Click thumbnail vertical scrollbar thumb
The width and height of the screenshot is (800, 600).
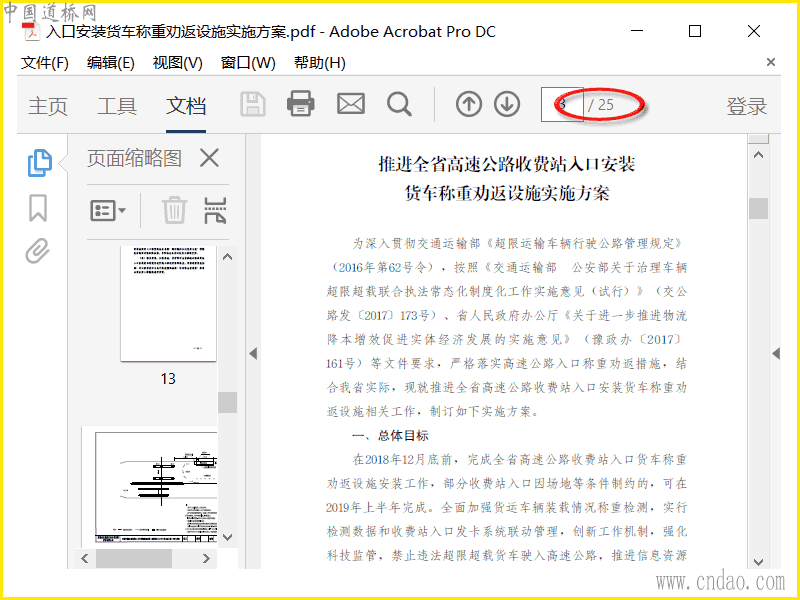pyautogui.click(x=228, y=402)
